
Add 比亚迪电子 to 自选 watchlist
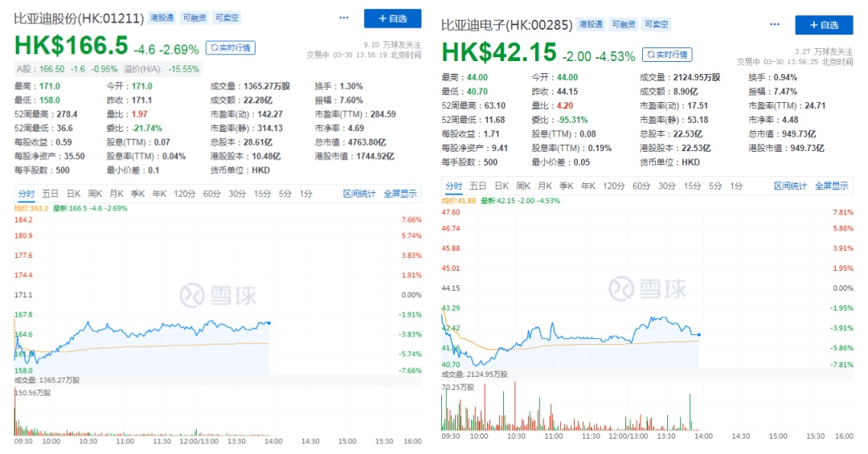(x=824, y=25)
